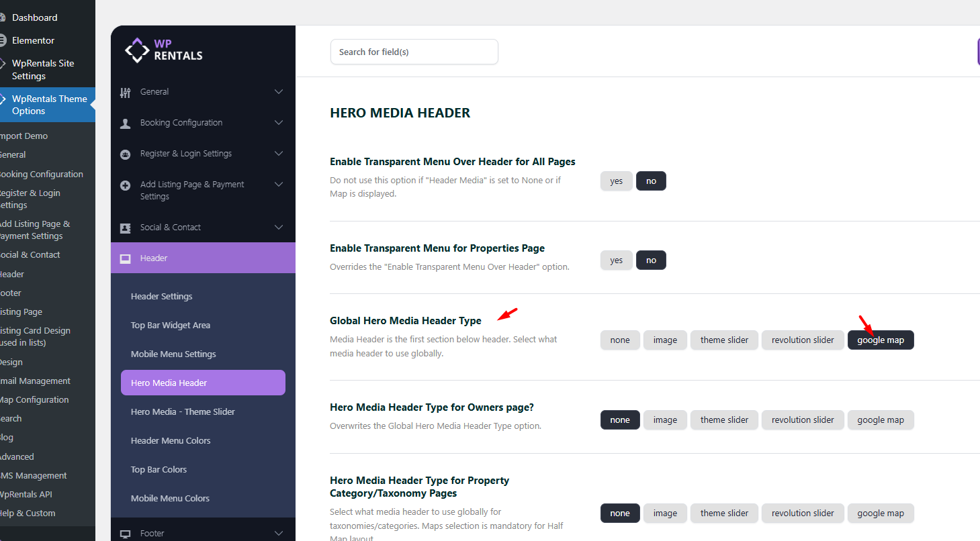Click the Register & Login Settings group icon
Image resolution: width=980 pixels, height=541 pixels.
(125, 154)
